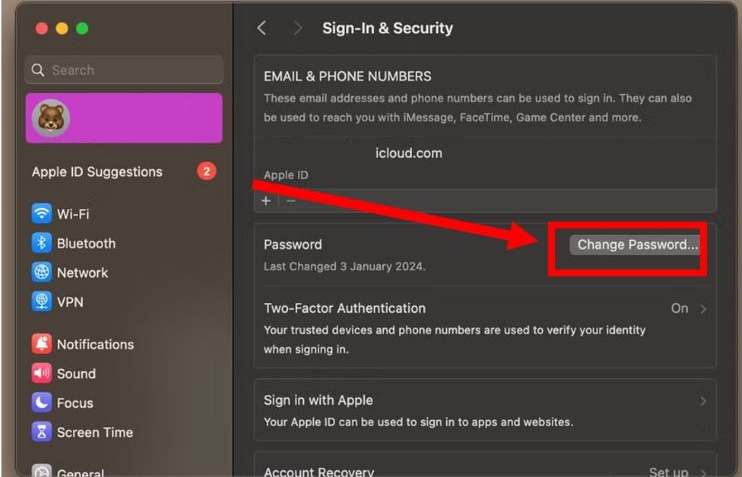Click the bear avatar profile picture
742x477 pixels.
50,118
